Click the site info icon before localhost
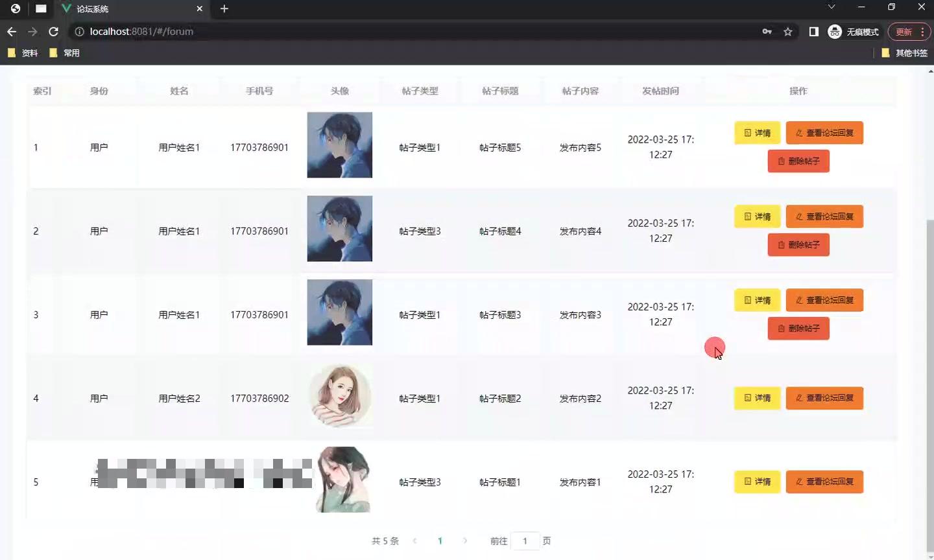 79,32
